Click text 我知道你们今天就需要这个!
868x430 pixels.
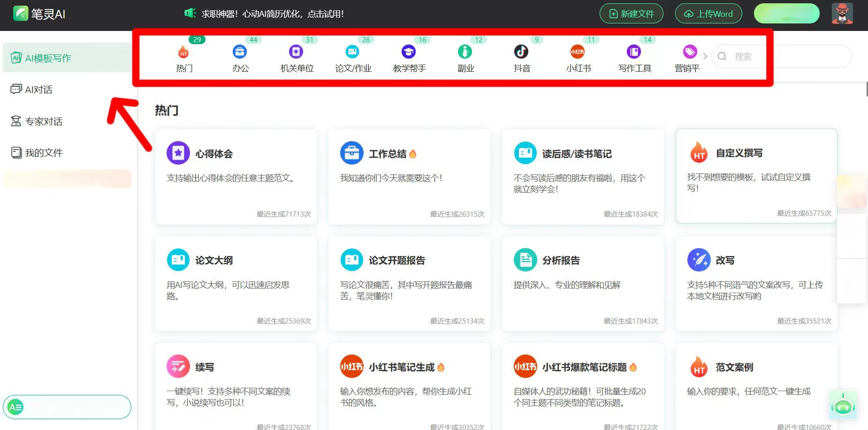[391, 178]
